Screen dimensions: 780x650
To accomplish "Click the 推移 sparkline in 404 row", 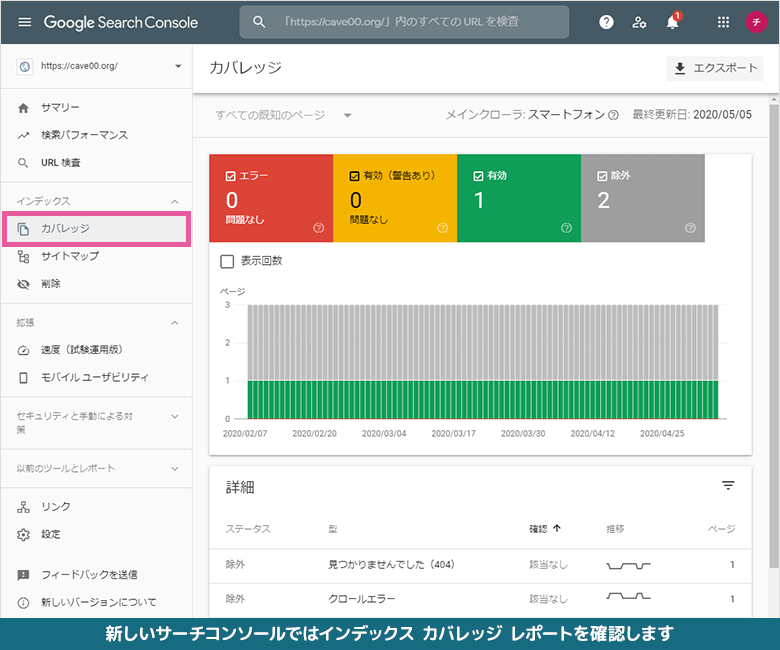I will tap(628, 565).
